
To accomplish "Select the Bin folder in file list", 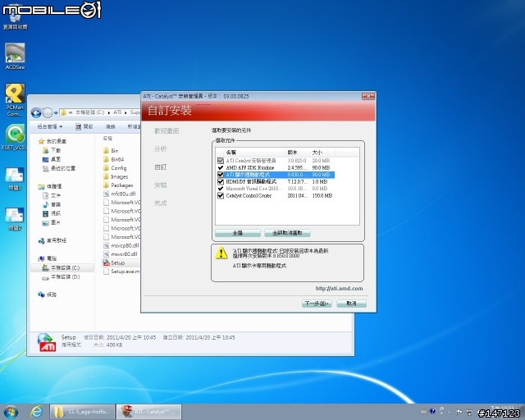I will click(111, 151).
